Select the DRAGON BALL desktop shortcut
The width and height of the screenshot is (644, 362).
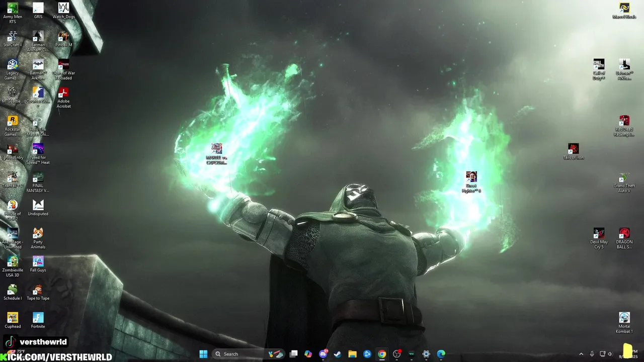(624, 238)
